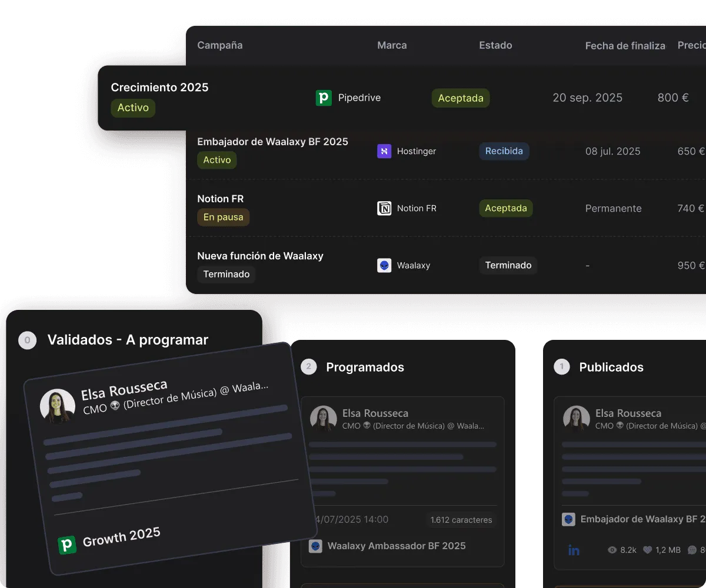Image resolution: width=706 pixels, height=588 pixels.
Task: Click Terminado status in Estado column
Action: (x=508, y=265)
